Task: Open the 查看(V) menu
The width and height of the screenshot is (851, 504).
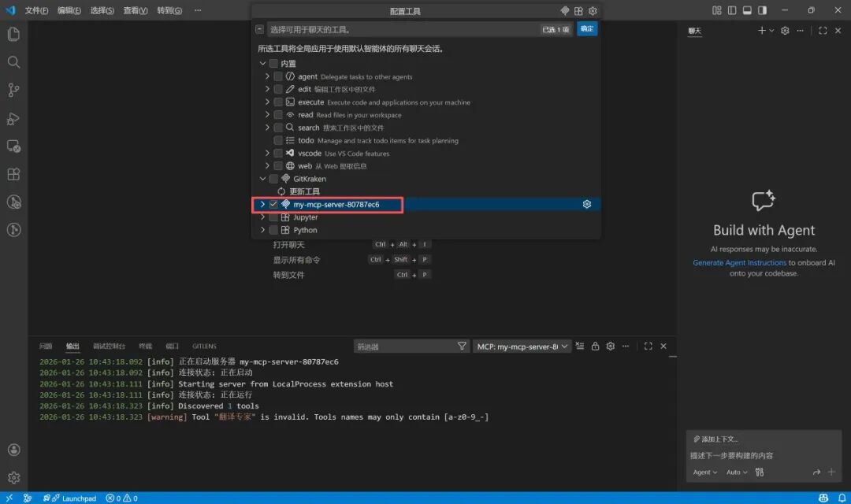Action: pos(136,10)
